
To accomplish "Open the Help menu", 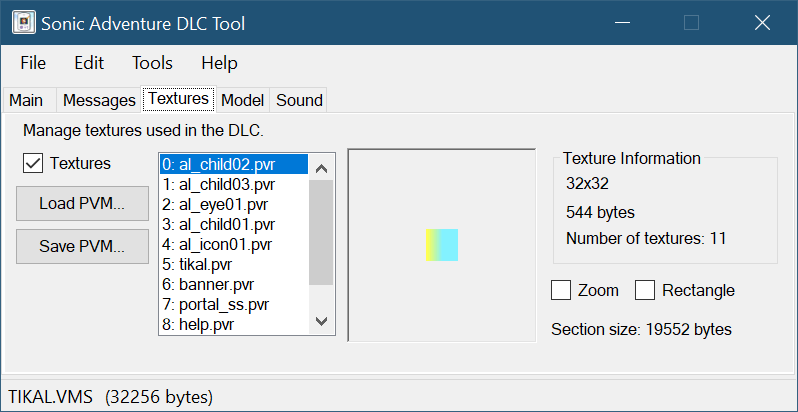I will point(219,63).
